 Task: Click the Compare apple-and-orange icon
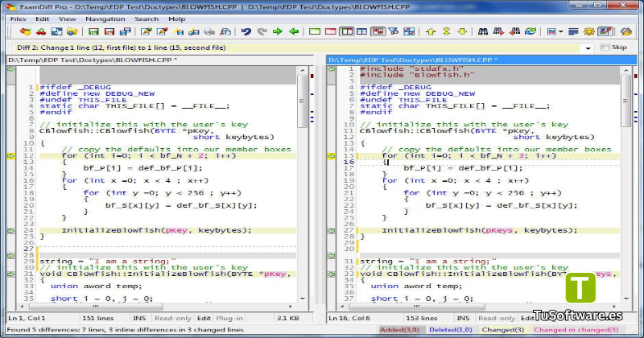click(26, 31)
